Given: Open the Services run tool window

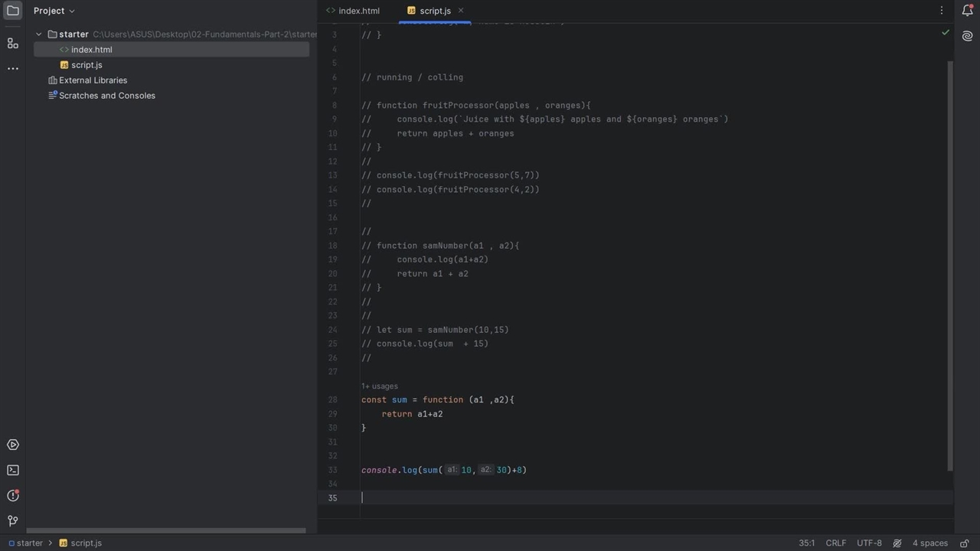Looking at the screenshot, I should (x=12, y=445).
